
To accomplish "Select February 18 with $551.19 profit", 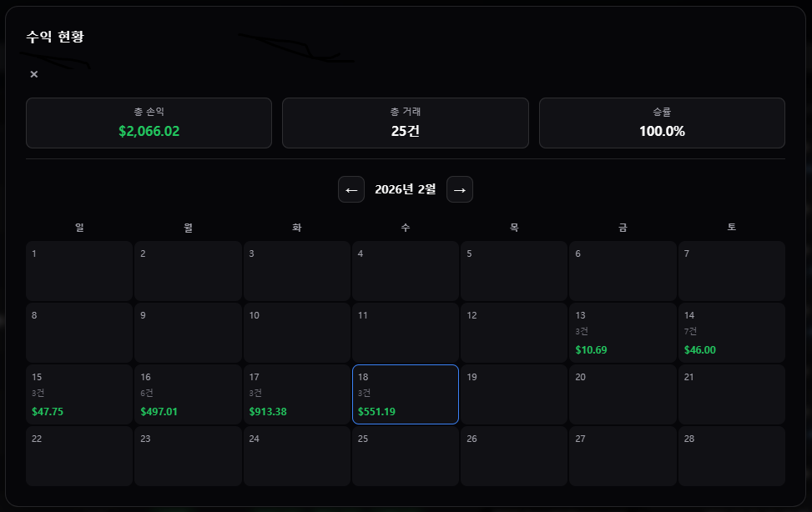I will [405, 394].
